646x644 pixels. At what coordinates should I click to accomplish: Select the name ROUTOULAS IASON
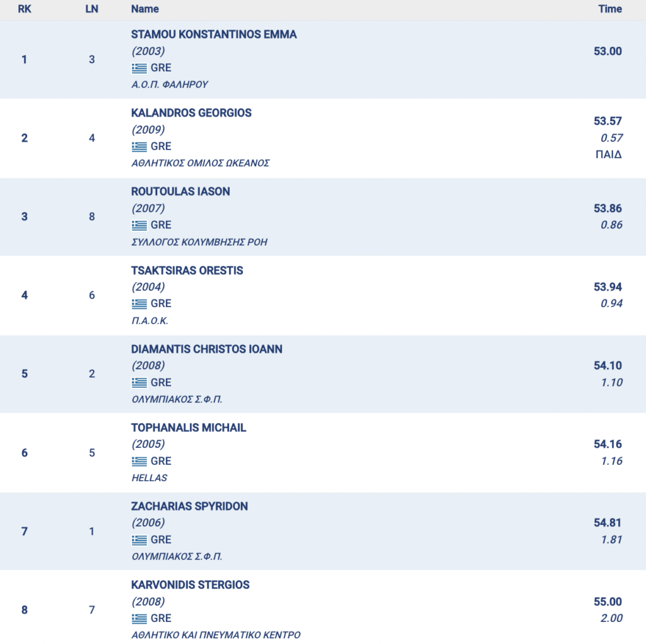point(180,192)
